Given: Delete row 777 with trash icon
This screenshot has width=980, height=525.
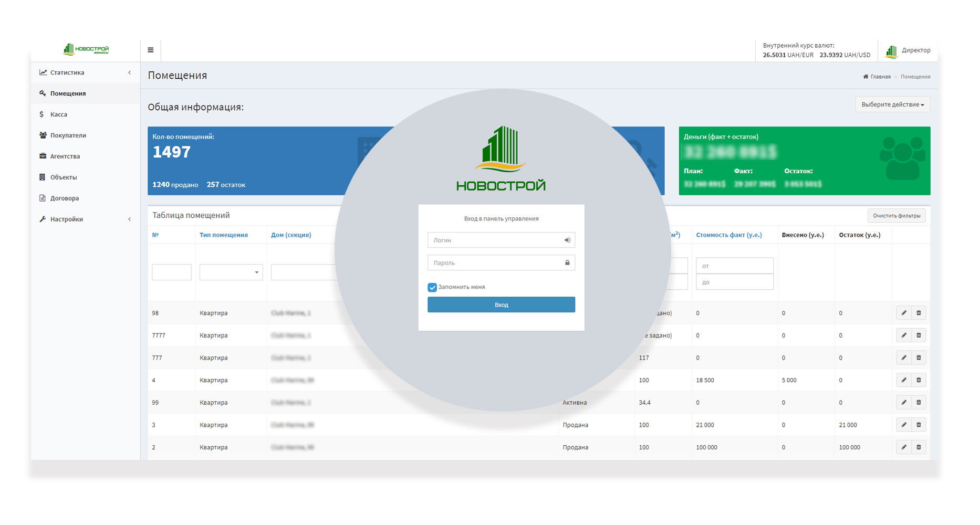Looking at the screenshot, I should coord(919,358).
